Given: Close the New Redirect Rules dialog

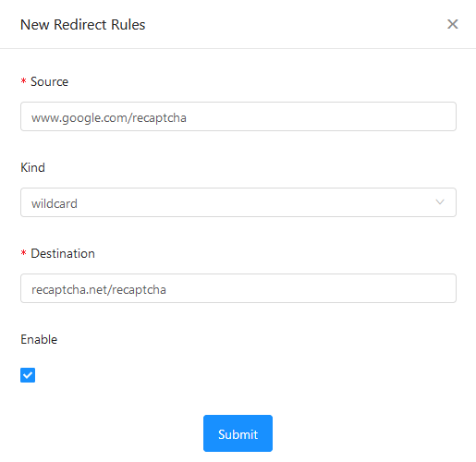Looking at the screenshot, I should click(x=453, y=24).
